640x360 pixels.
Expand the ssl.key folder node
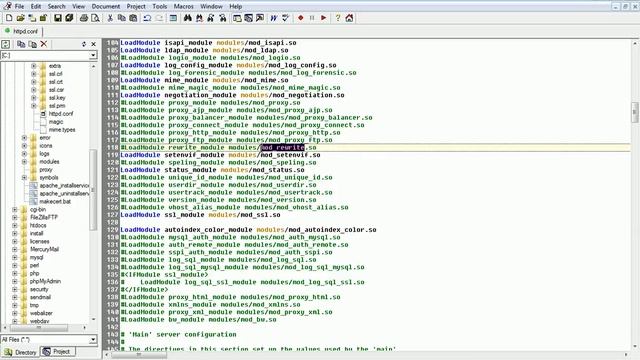(x=33, y=98)
